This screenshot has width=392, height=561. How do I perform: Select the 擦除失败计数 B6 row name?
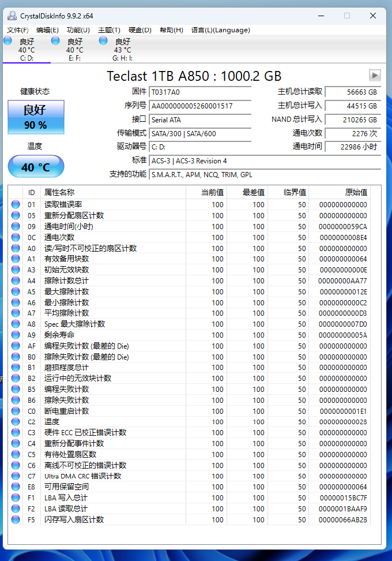coord(66,400)
